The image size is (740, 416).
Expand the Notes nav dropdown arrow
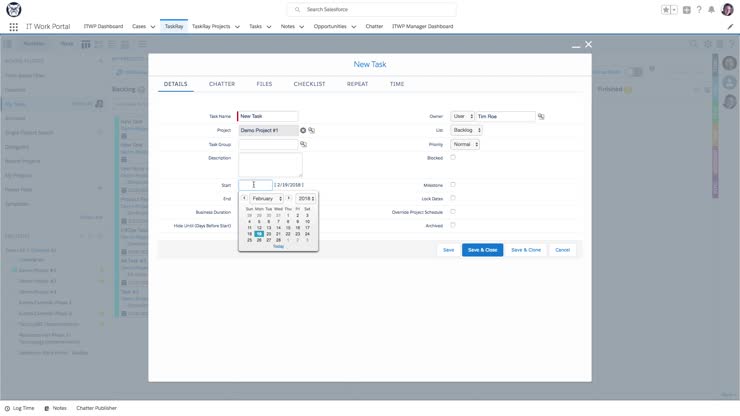pos(302,27)
